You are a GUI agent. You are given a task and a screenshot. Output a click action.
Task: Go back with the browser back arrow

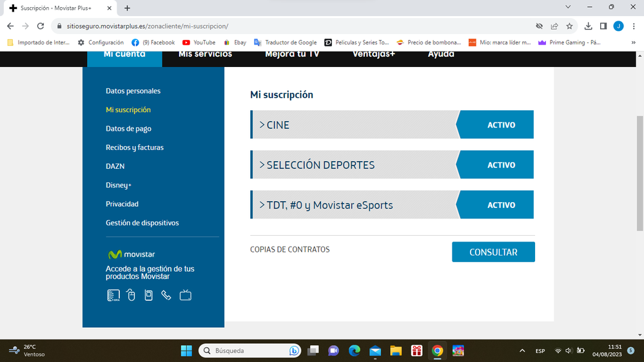pyautogui.click(x=10, y=26)
